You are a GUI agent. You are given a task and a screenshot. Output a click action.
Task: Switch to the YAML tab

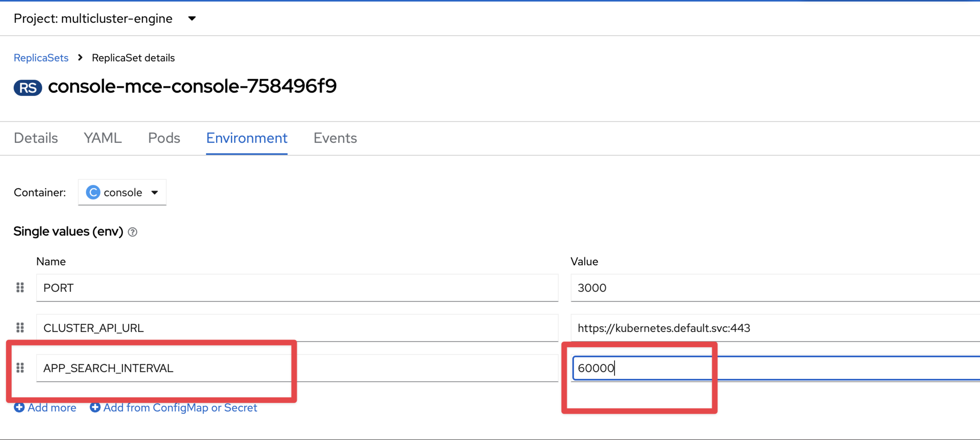pyautogui.click(x=103, y=138)
